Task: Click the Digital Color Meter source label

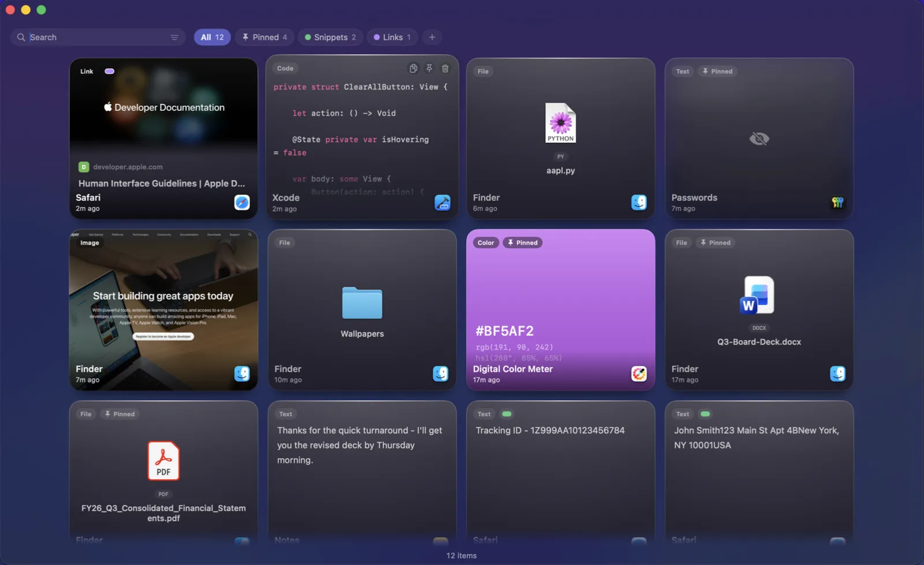Action: click(x=513, y=369)
